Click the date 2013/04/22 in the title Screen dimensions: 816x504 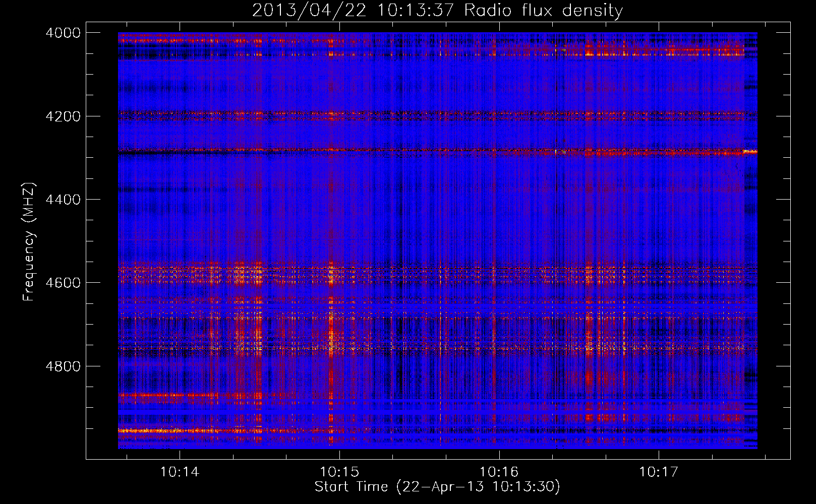click(309, 11)
